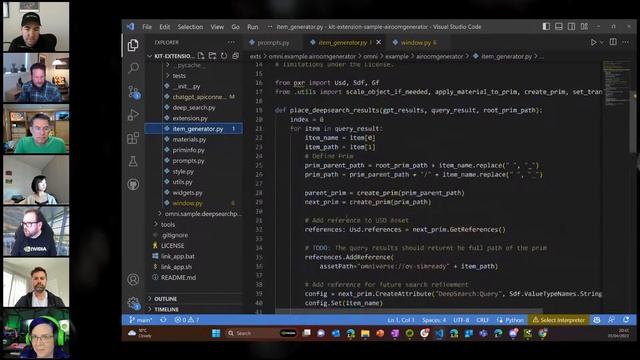Click Select Interpreter warning in status bar
Screen dimensions: 640x360
(x=558, y=320)
